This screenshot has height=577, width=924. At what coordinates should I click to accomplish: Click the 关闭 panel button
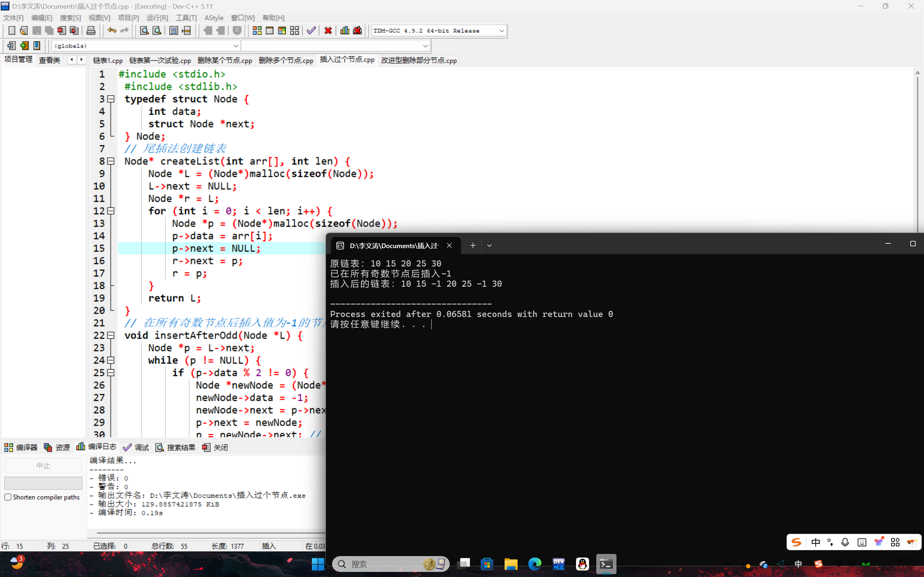(215, 447)
